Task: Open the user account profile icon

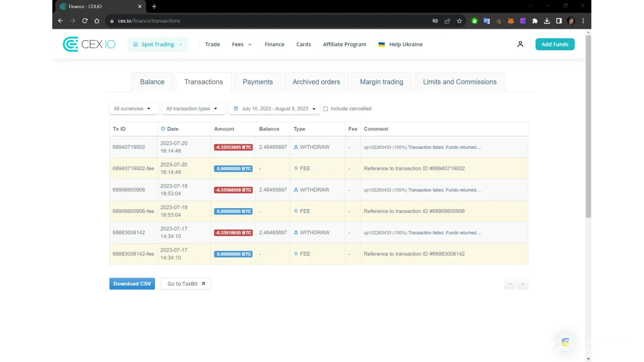Action: pos(520,44)
